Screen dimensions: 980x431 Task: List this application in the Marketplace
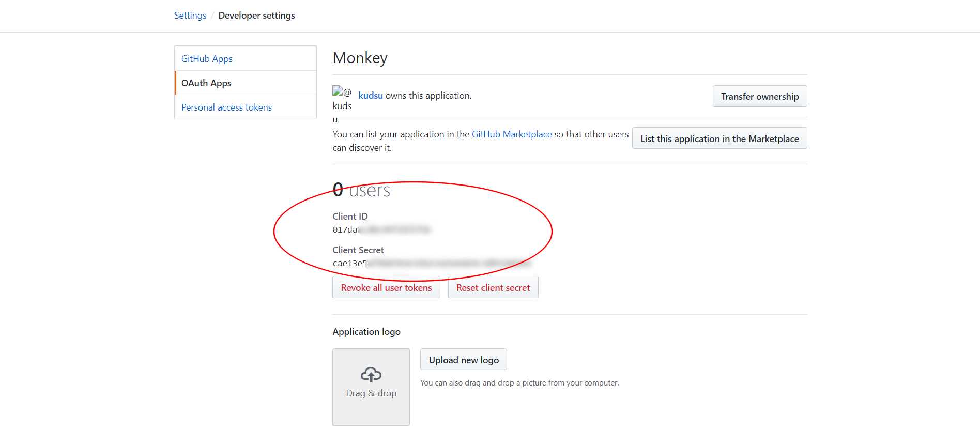pyautogui.click(x=719, y=138)
